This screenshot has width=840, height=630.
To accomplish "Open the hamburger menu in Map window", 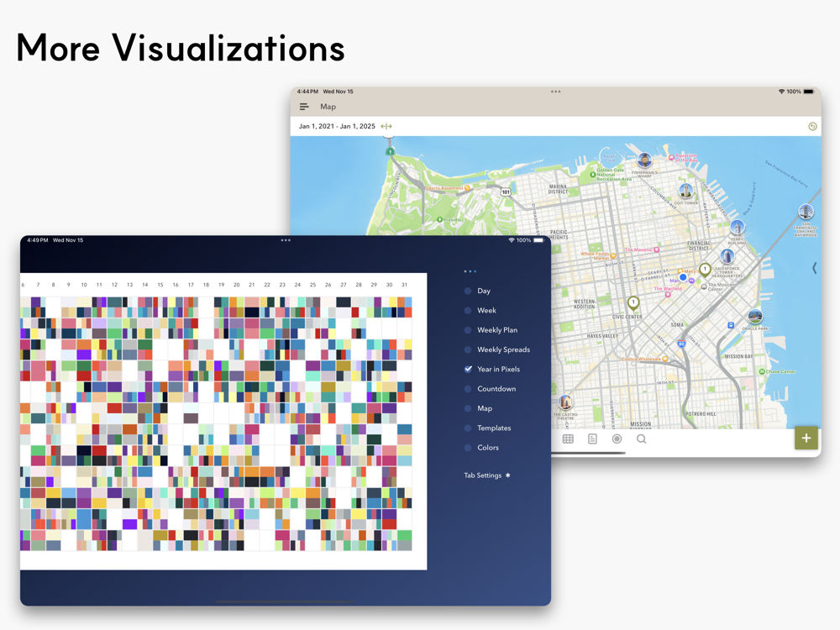I will 304,107.
